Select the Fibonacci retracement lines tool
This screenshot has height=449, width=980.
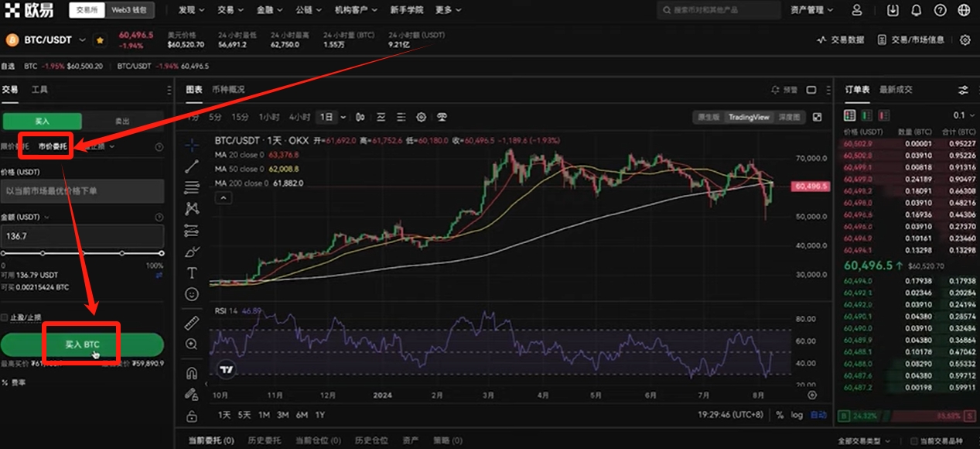pyautogui.click(x=192, y=187)
